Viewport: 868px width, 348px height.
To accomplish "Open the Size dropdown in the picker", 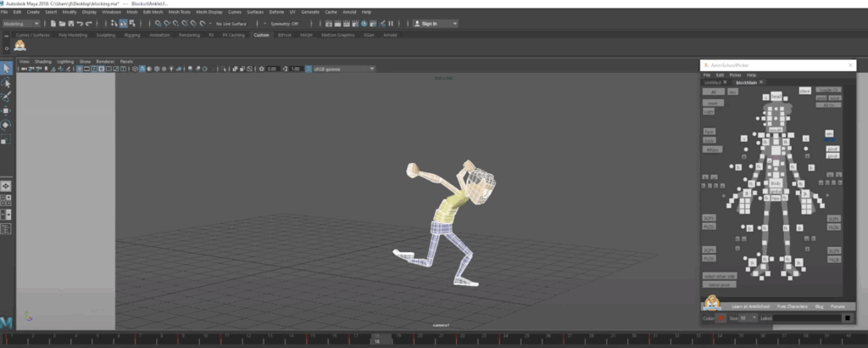I will [748, 318].
